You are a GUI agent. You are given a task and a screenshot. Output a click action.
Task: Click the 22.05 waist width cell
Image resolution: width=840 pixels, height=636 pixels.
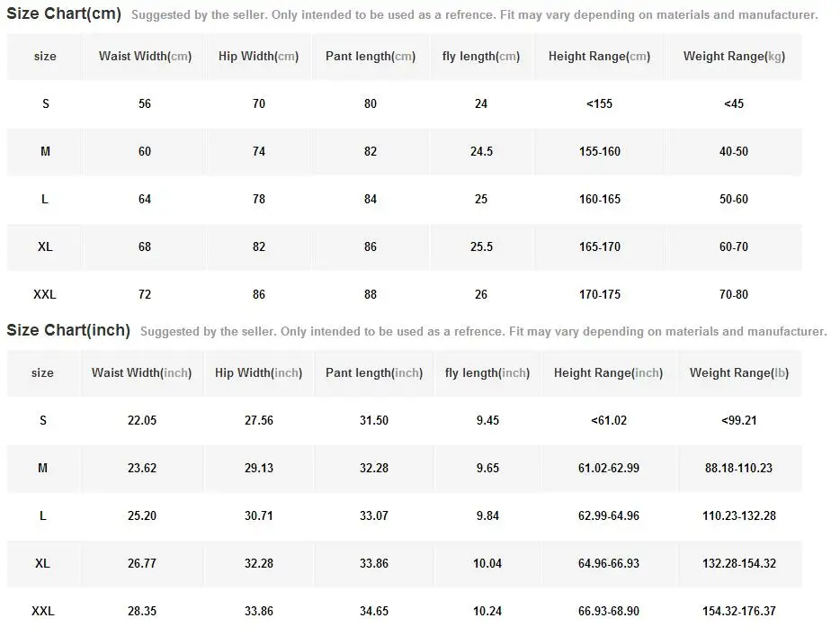(142, 420)
